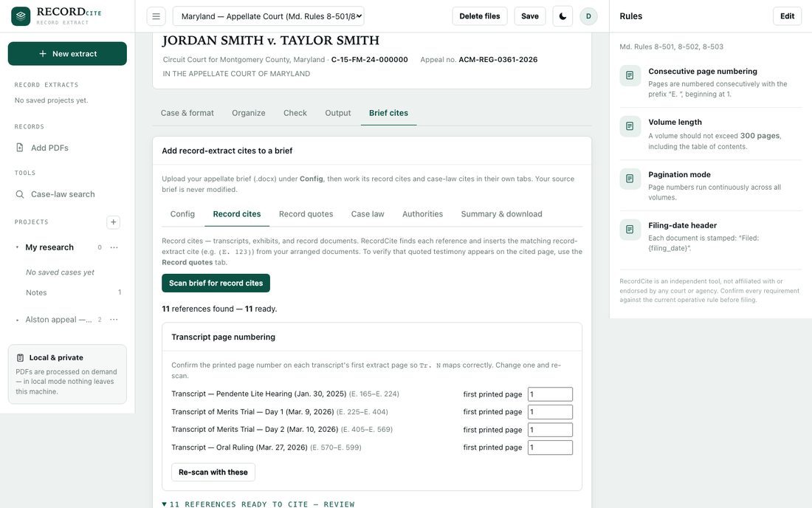Click the Re-scan with these button
Screen dimensions: 812x508
213,473
